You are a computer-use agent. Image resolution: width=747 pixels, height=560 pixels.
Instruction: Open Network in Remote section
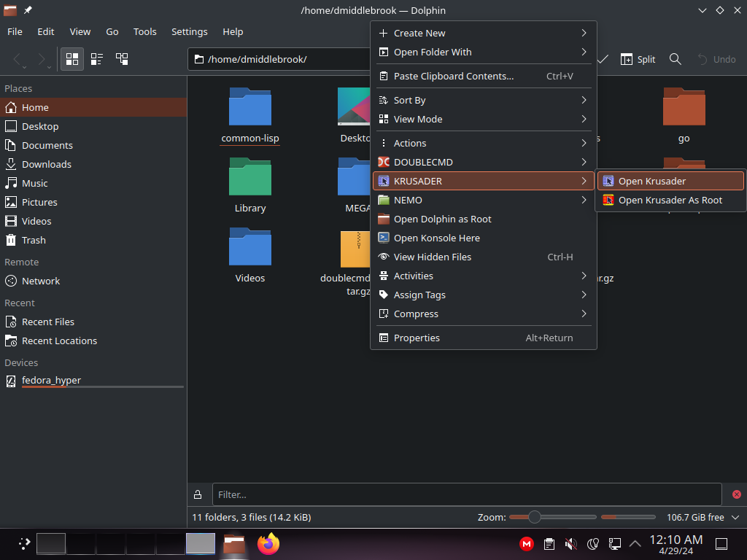(93, 281)
